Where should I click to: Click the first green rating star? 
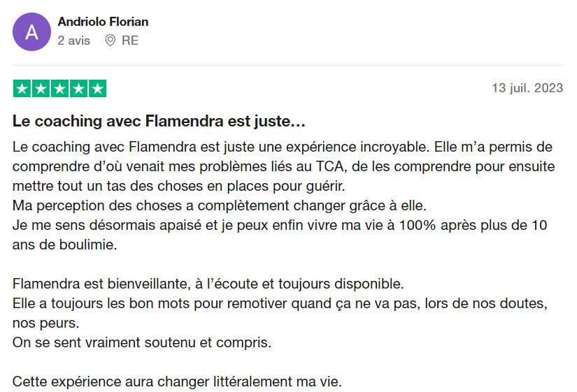22,89
